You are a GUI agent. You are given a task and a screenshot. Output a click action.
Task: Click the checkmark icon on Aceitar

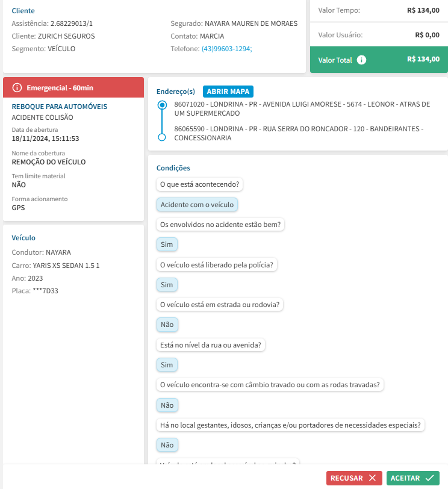point(429,478)
